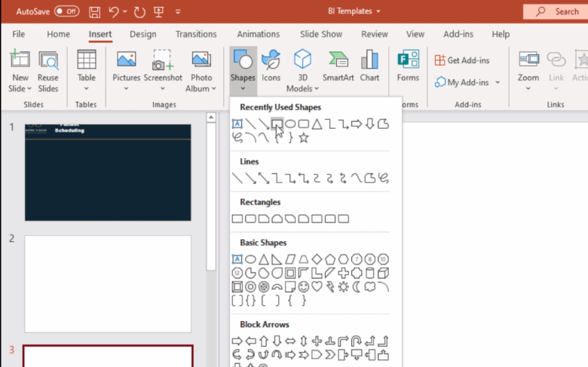Toggle the AutoSave switch
588x367 pixels.
point(67,11)
